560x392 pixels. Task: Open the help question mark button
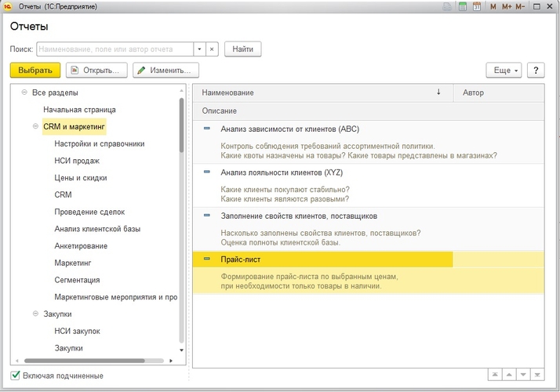click(536, 71)
